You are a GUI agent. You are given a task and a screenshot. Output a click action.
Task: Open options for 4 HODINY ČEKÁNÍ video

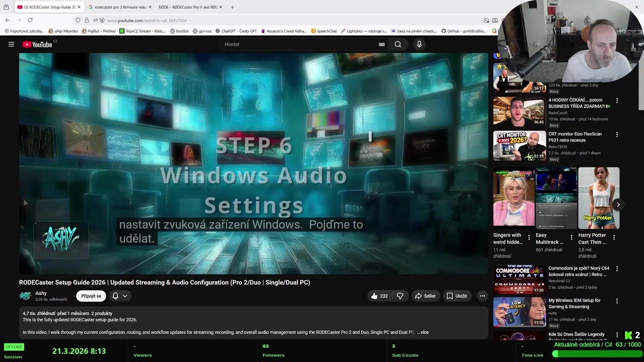(x=617, y=101)
